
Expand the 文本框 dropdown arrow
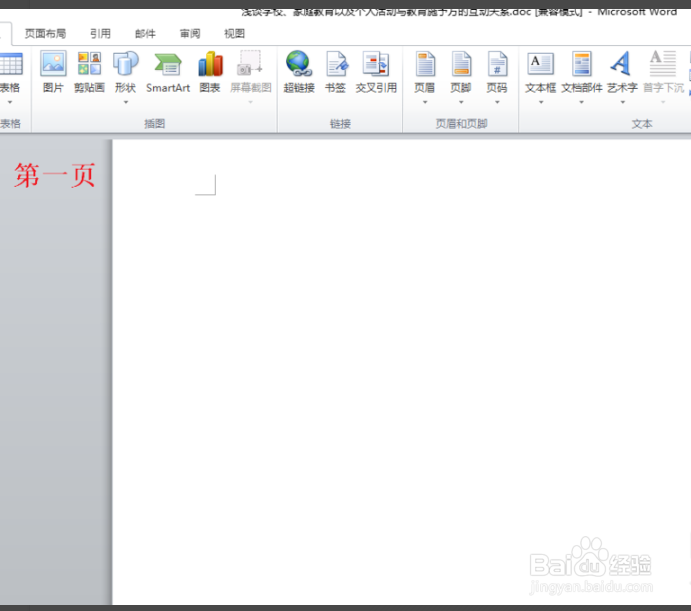(541, 102)
